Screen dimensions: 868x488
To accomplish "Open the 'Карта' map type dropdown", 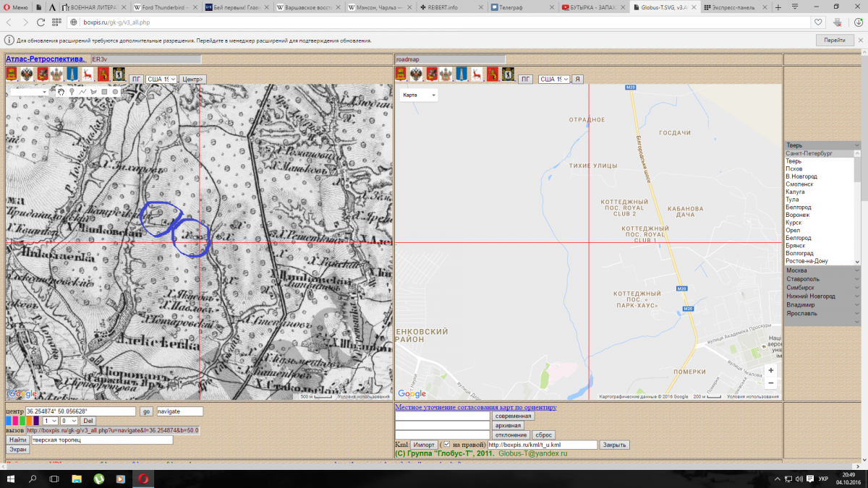I will (419, 95).
